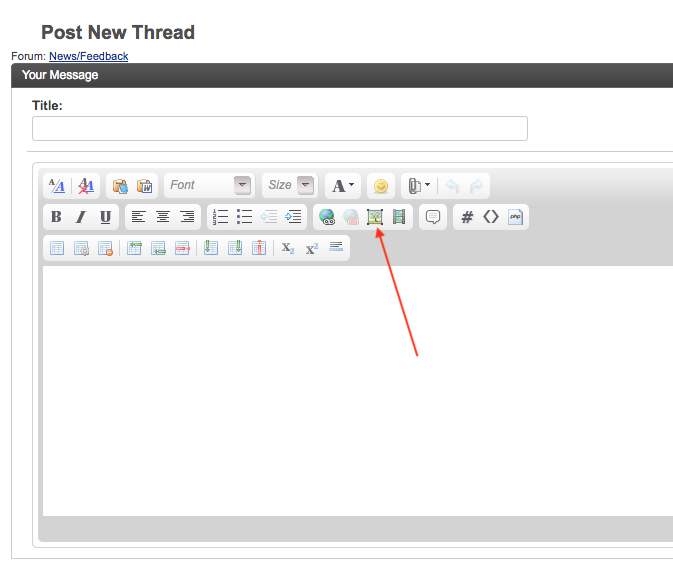673x572 pixels.
Task: Click the Insert Image icon
Action: [375, 217]
